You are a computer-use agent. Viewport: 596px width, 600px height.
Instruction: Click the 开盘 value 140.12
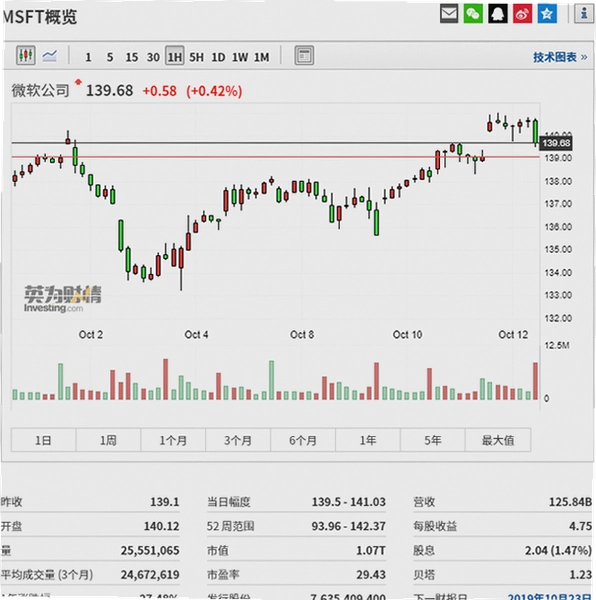point(161,526)
